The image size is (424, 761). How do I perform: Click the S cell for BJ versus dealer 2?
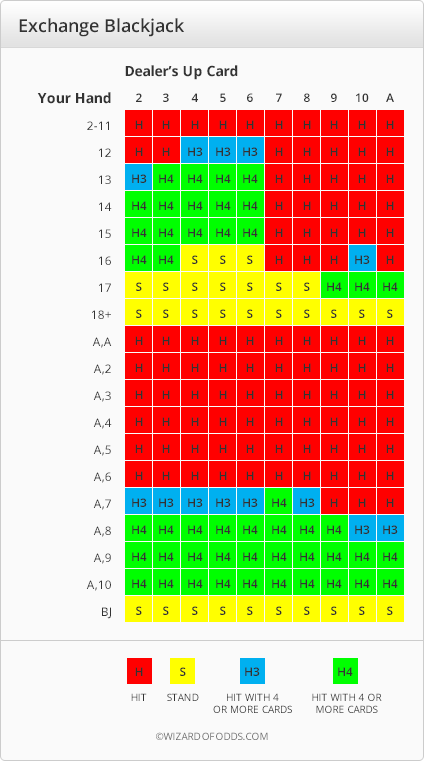139,609
